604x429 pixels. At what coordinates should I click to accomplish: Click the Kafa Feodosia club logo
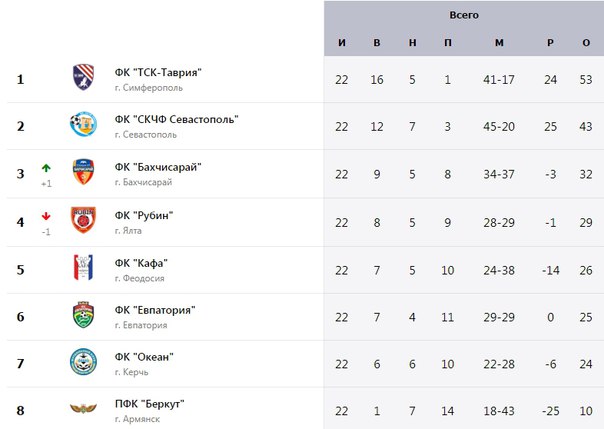(83, 267)
